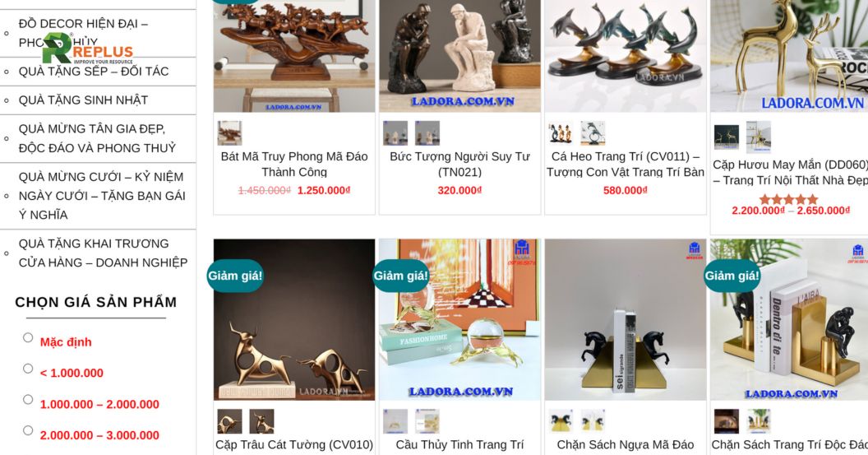Select second thumbnail under Cặp Trâu Cát Tường
This screenshot has width=868, height=455.
(262, 421)
